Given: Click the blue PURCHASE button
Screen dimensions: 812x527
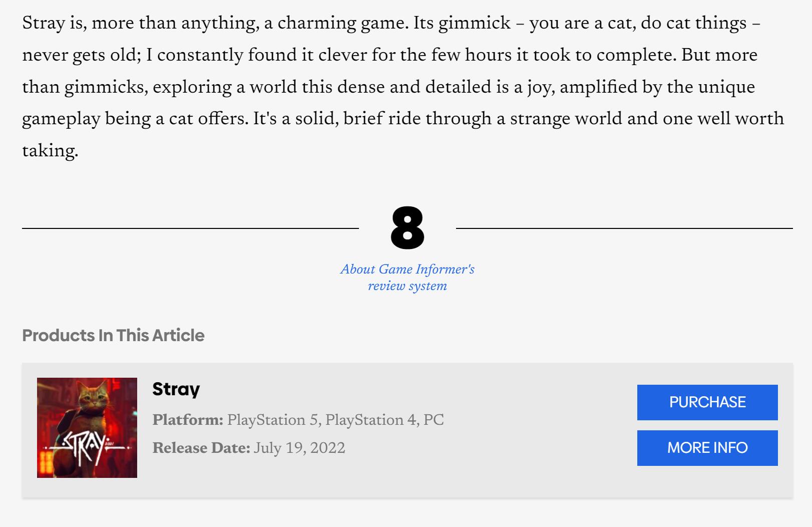Looking at the screenshot, I should (707, 402).
